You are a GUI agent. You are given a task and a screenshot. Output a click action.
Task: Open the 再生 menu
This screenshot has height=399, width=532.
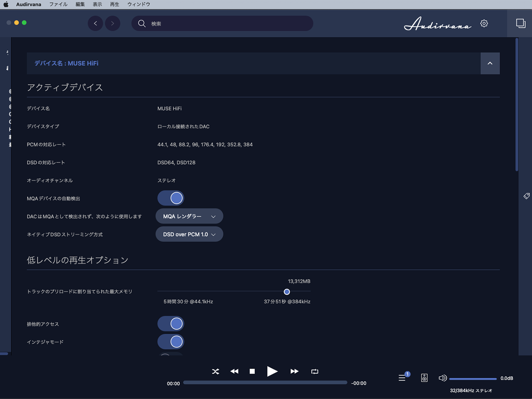click(115, 4)
